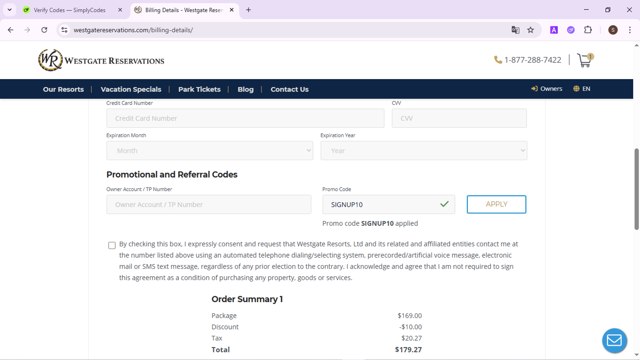The width and height of the screenshot is (640, 360).
Task: Expand the Expiration Month dropdown
Action: coord(209,151)
